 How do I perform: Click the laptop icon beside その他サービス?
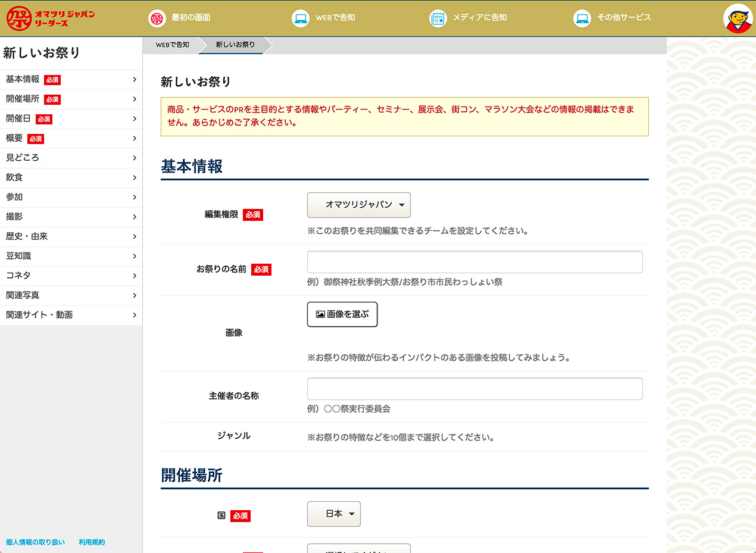click(x=582, y=18)
